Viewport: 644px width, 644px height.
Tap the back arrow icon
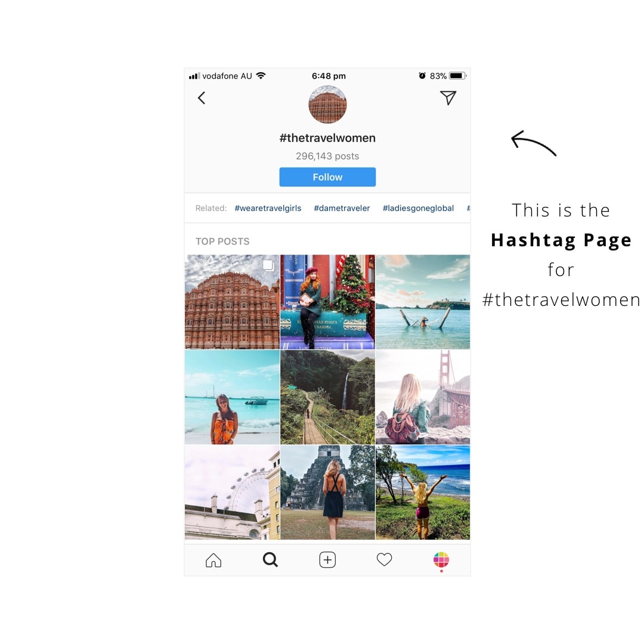202,98
